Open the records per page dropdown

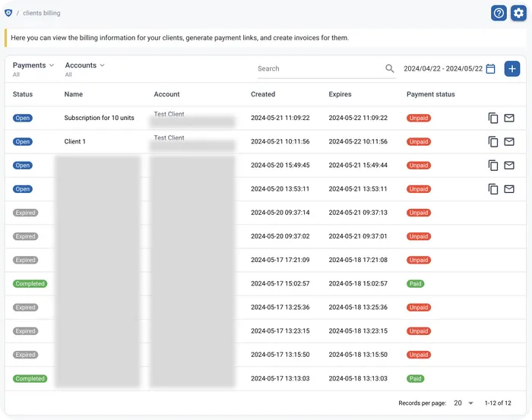coord(464,403)
